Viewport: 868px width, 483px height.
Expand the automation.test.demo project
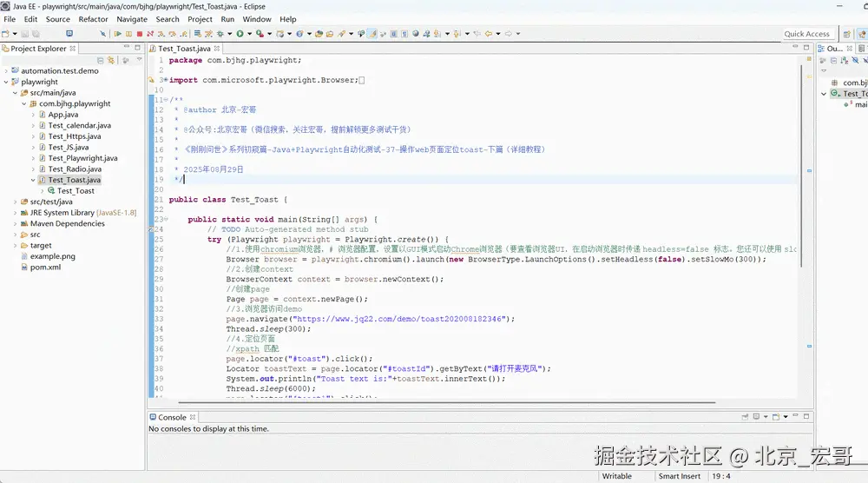[x=6, y=71]
